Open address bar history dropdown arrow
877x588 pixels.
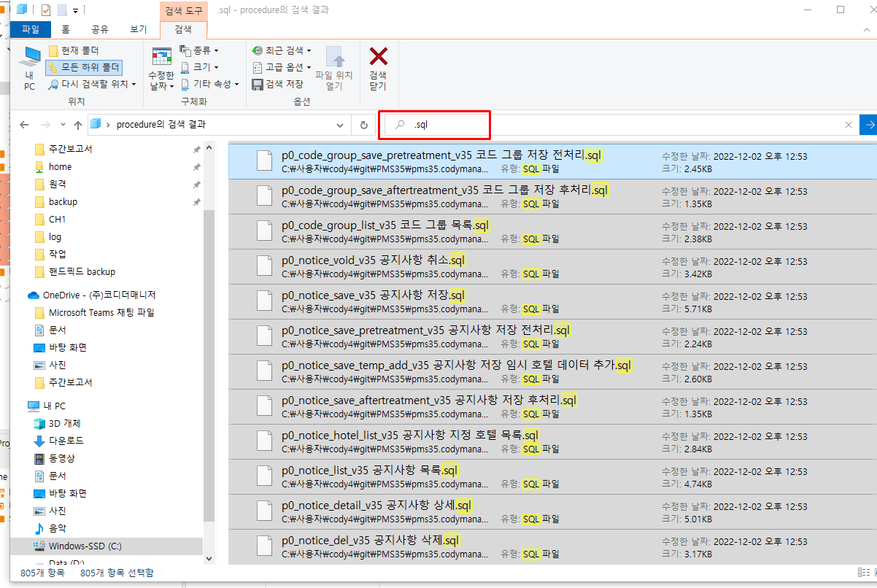(x=339, y=125)
